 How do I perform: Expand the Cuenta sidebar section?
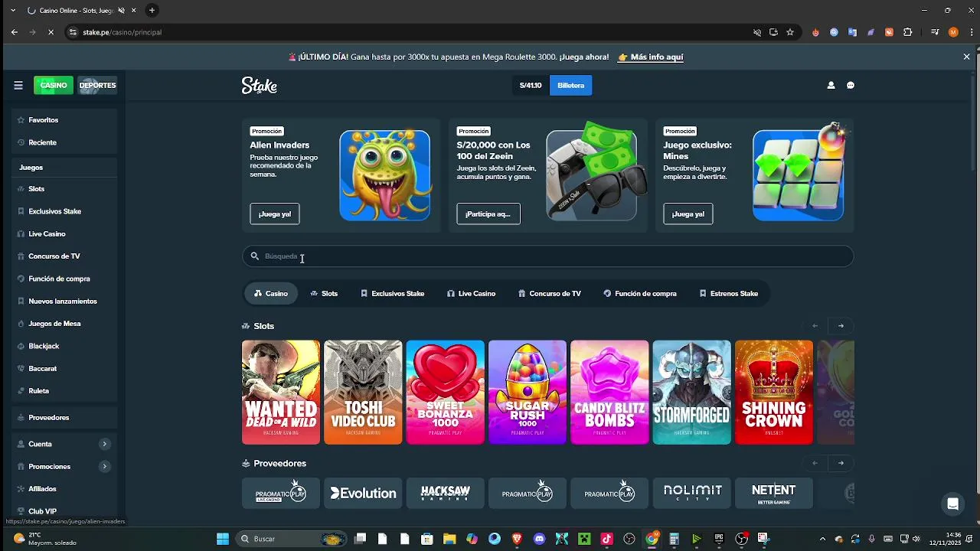click(104, 444)
